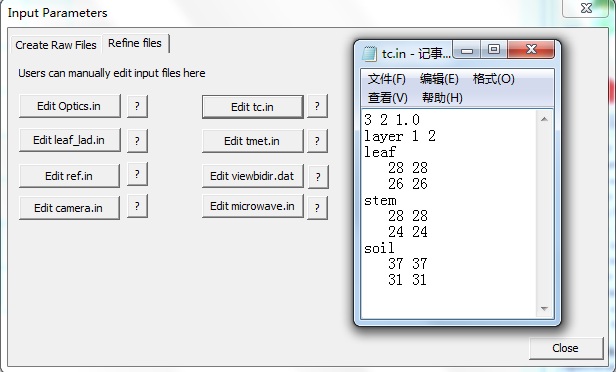Open help for Edit viewbidir.dat
Image resolution: width=616 pixels, height=372 pixels.
[x=318, y=177]
